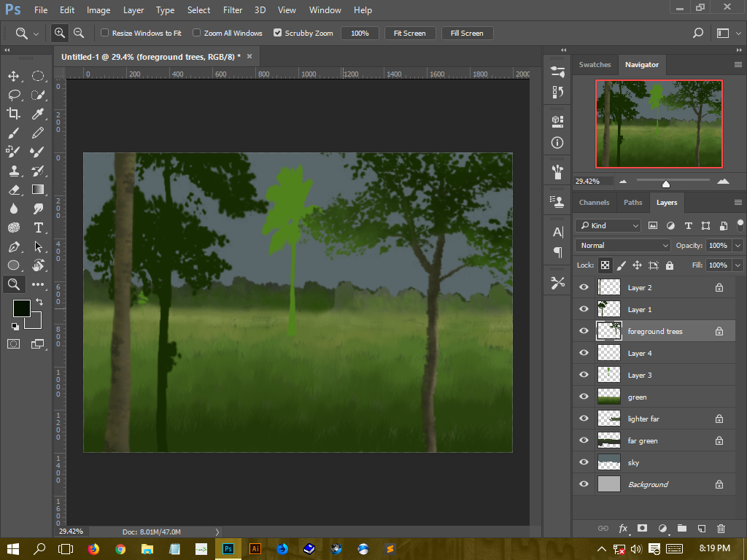Select the Lasso tool
The image size is (747, 560).
coord(13,95)
